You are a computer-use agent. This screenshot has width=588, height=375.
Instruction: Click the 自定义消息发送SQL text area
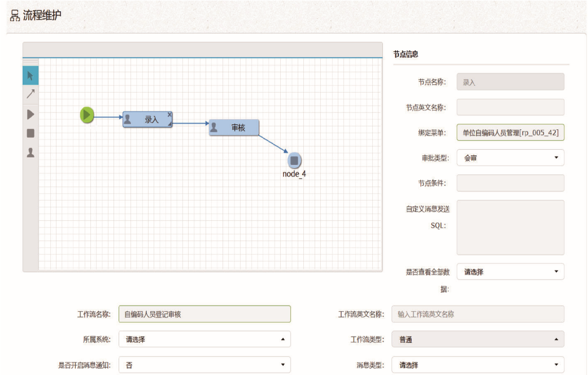click(x=509, y=227)
